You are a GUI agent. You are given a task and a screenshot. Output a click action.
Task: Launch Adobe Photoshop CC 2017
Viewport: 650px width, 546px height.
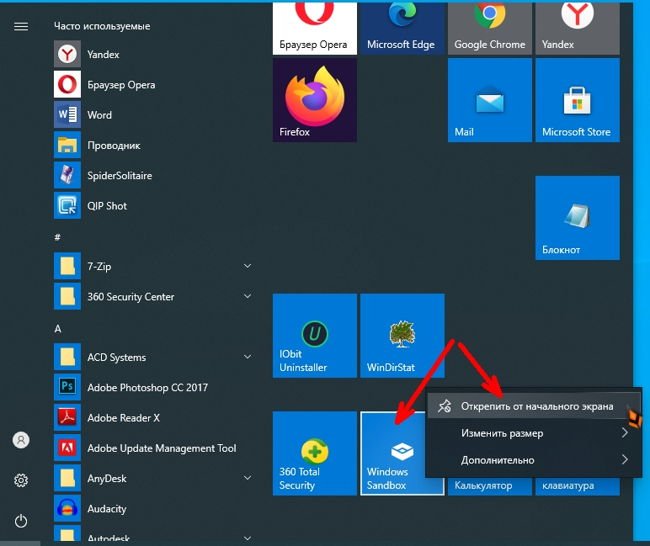click(x=153, y=387)
